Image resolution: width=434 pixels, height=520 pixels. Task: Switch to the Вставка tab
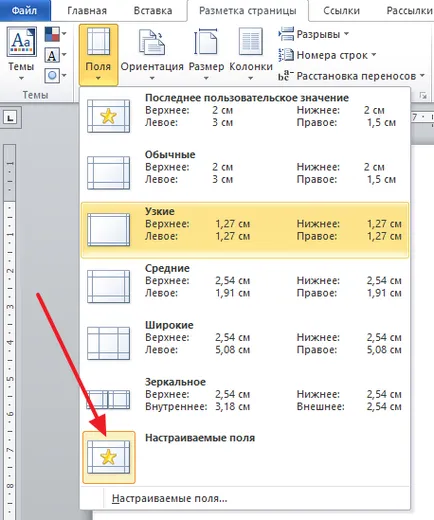point(153,11)
